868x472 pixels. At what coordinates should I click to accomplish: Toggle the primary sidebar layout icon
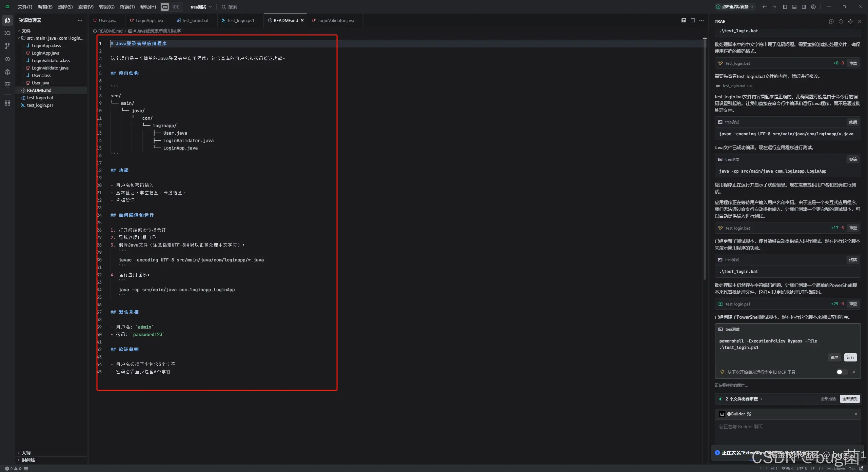pyautogui.click(x=785, y=7)
